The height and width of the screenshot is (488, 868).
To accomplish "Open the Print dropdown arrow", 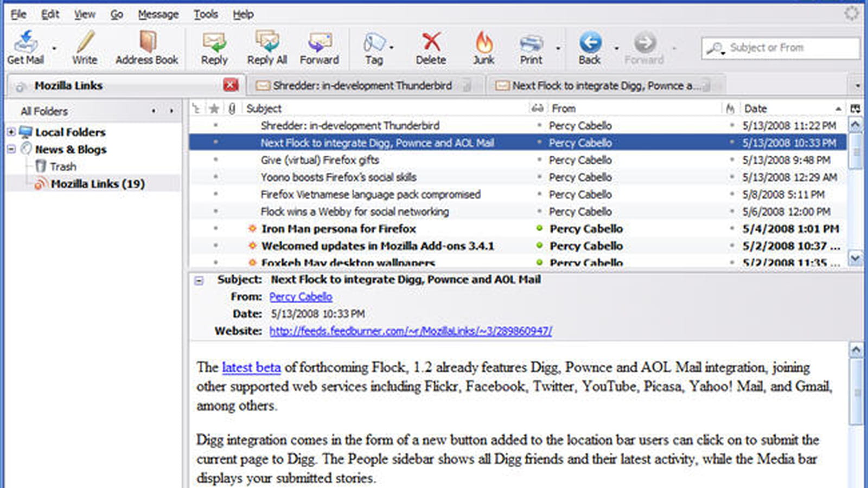I will [x=558, y=48].
